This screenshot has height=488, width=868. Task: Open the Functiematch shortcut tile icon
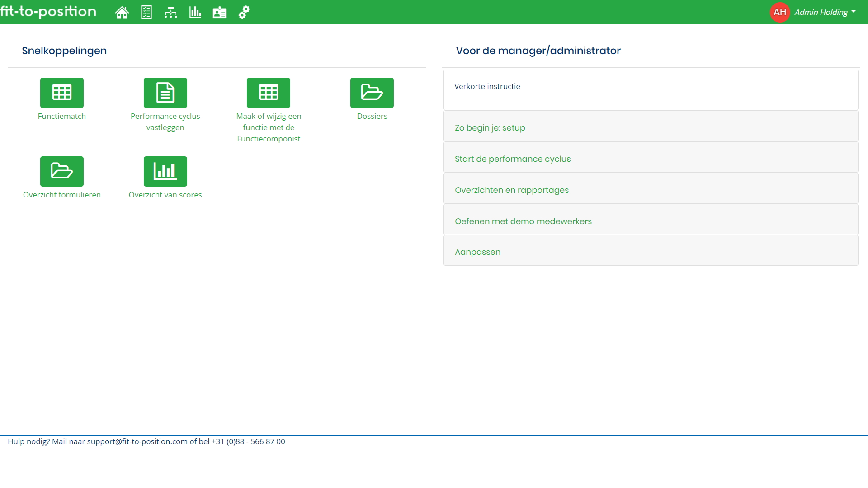pyautogui.click(x=62, y=93)
